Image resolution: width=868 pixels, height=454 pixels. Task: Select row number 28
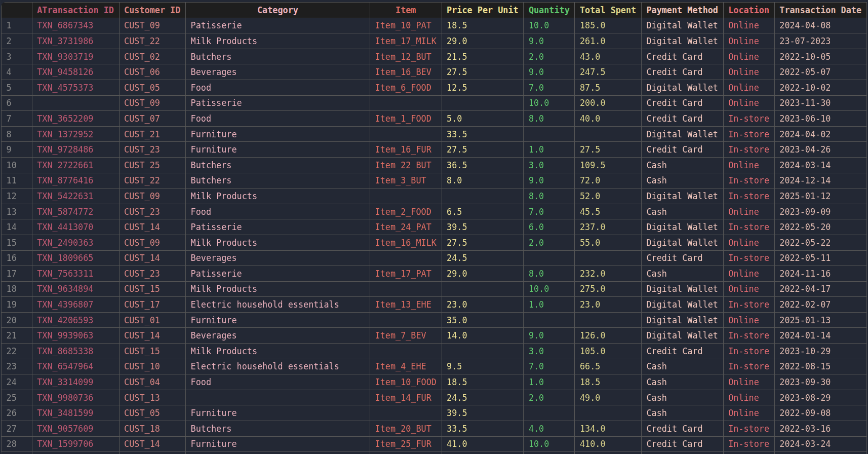point(16,444)
